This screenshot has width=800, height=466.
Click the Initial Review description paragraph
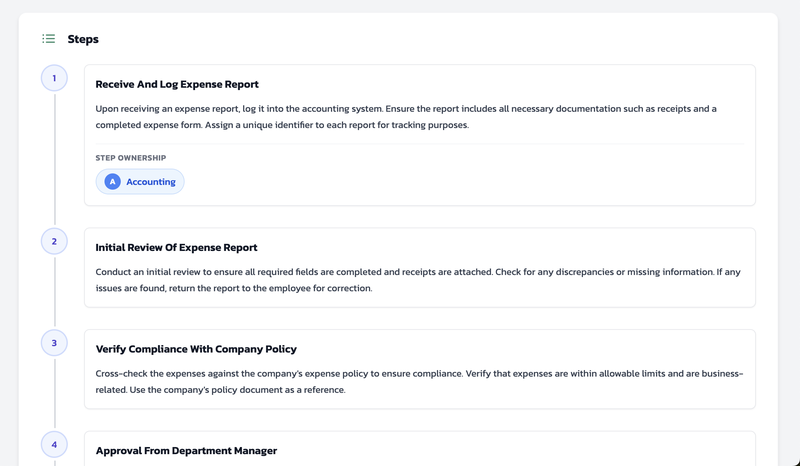tap(419, 280)
